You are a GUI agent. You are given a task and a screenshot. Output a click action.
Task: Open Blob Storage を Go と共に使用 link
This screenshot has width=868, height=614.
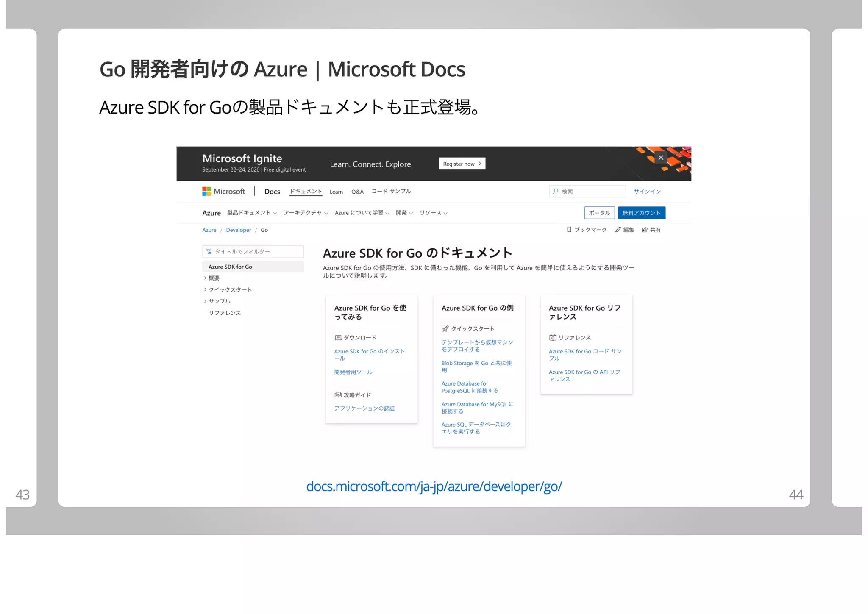(x=476, y=367)
